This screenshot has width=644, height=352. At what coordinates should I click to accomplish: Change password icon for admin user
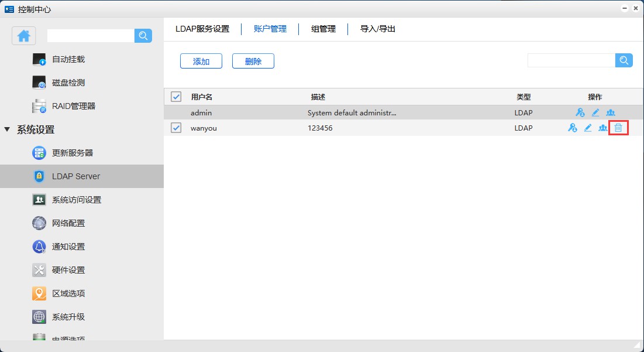[580, 112]
